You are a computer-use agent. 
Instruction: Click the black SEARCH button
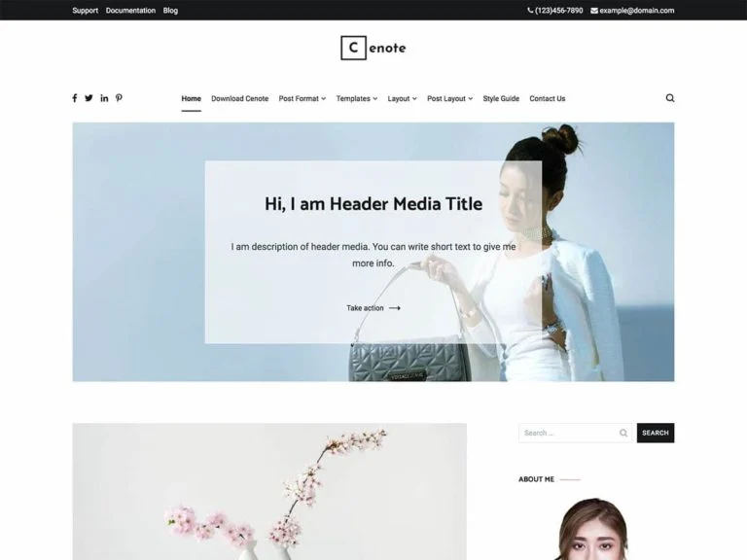click(655, 433)
